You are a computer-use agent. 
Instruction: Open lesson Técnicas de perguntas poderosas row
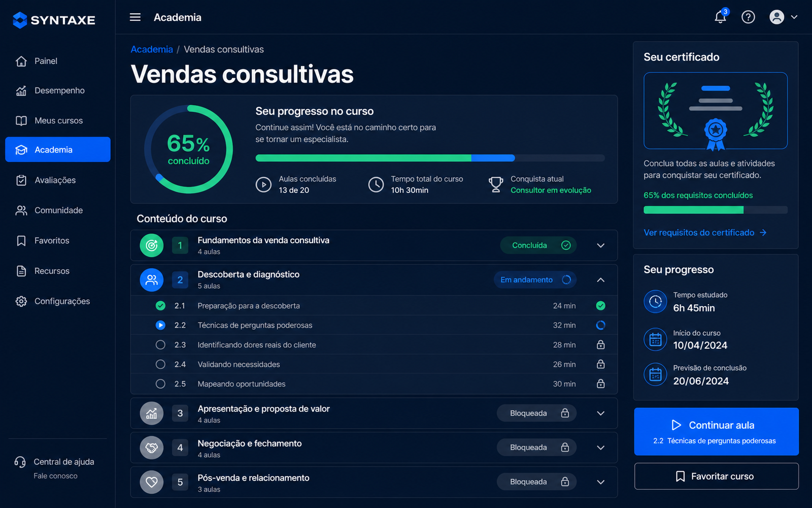[x=374, y=325]
